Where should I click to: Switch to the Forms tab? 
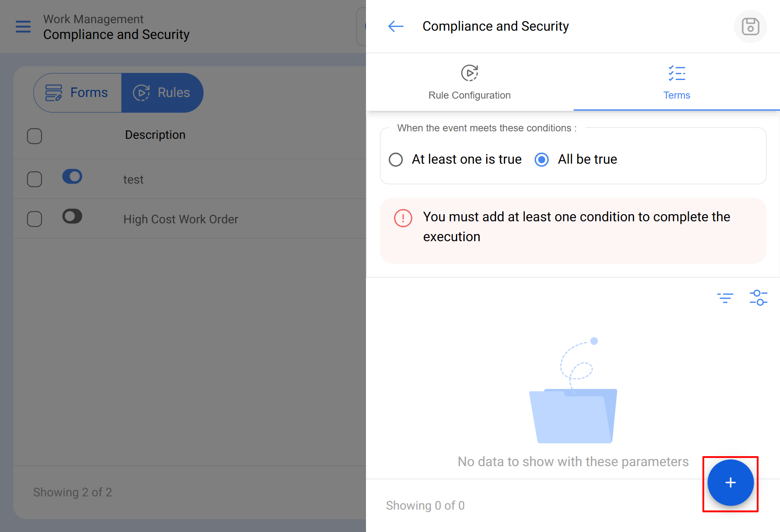click(x=78, y=93)
